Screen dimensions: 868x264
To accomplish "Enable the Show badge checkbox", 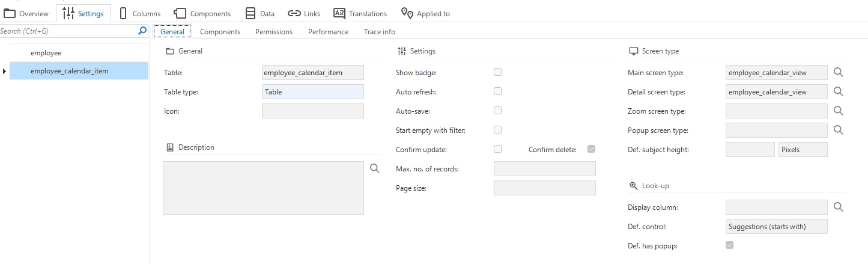I will (x=497, y=72).
